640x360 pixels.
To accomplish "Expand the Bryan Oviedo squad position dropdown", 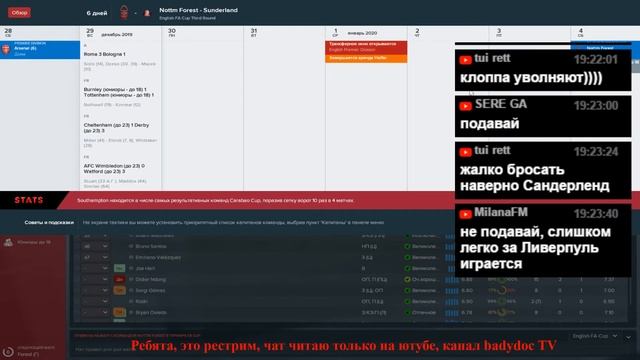I will pyautogui.click(x=105, y=313).
